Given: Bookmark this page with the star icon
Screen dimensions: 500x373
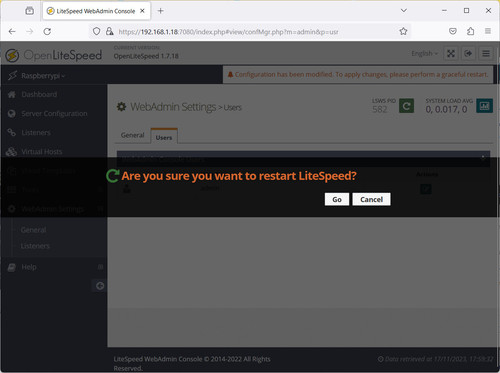Looking at the screenshot, I should click(403, 31).
